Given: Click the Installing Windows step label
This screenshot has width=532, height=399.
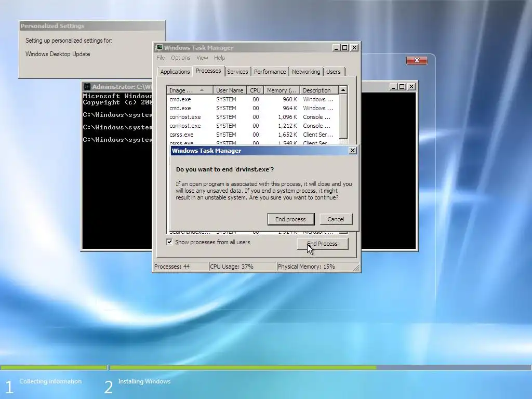Looking at the screenshot, I should point(144,381).
